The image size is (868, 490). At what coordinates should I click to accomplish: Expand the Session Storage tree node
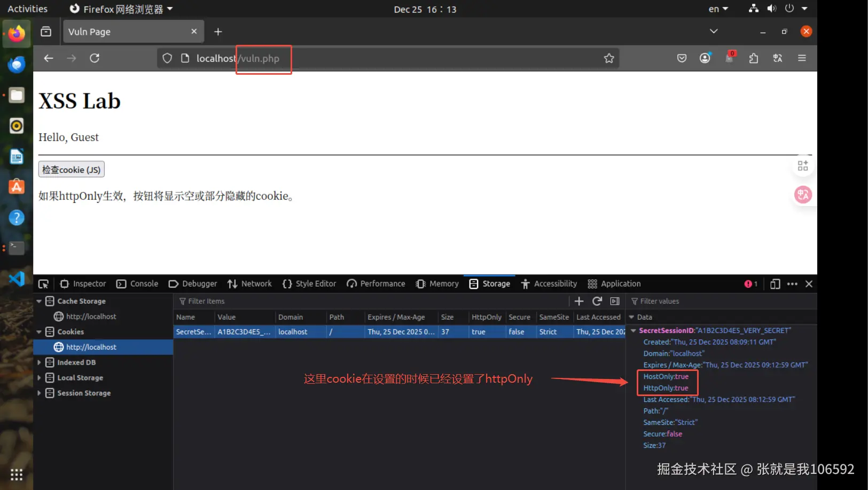point(39,393)
